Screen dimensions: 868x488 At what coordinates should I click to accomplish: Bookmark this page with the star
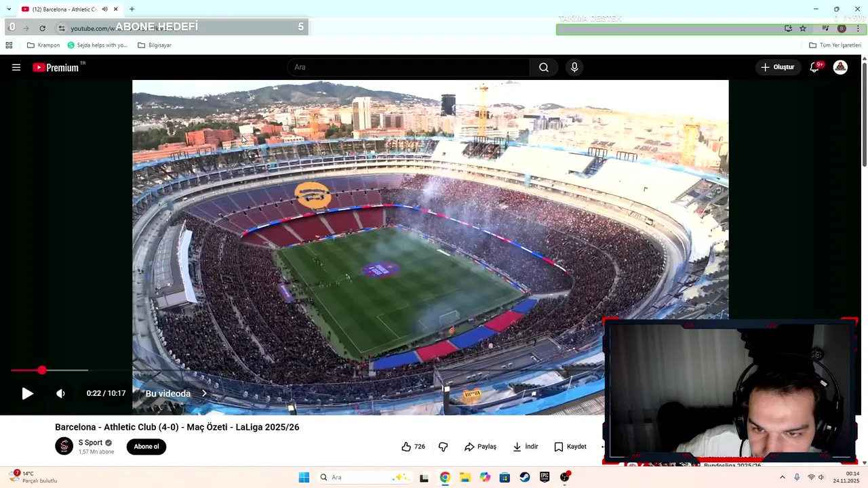click(803, 28)
